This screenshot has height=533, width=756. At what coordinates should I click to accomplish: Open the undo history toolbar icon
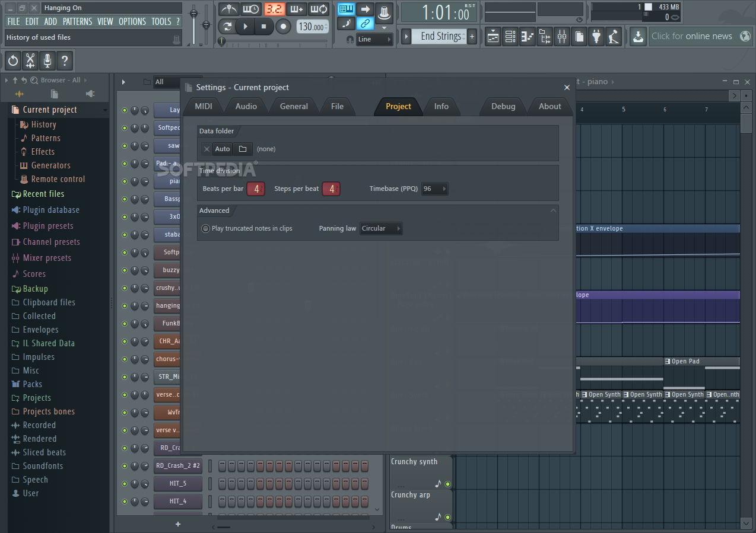coord(13,60)
